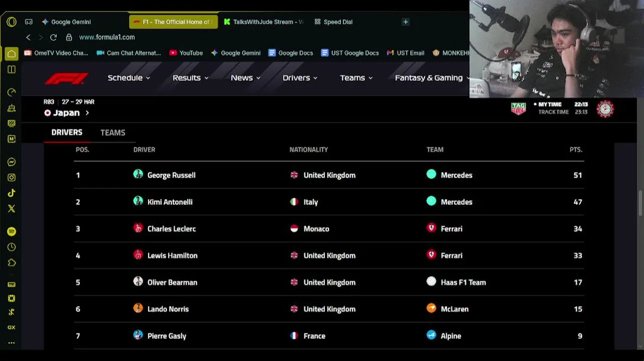Open Instagram in the sidebar
The height and width of the screenshot is (361, 644).
click(12, 177)
